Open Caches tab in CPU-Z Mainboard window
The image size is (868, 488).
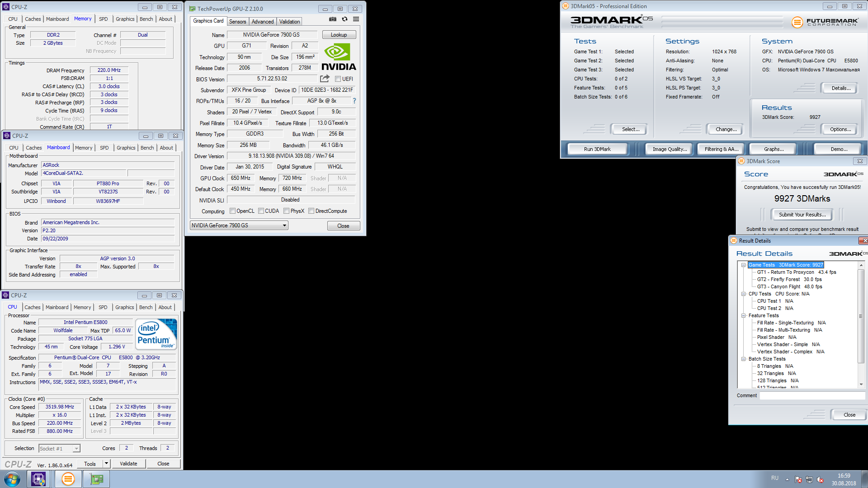(x=34, y=148)
